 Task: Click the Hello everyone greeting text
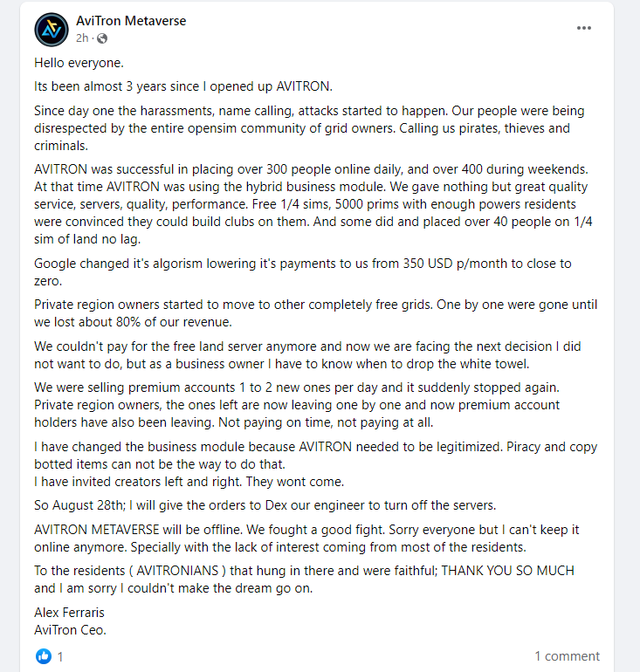click(79, 63)
